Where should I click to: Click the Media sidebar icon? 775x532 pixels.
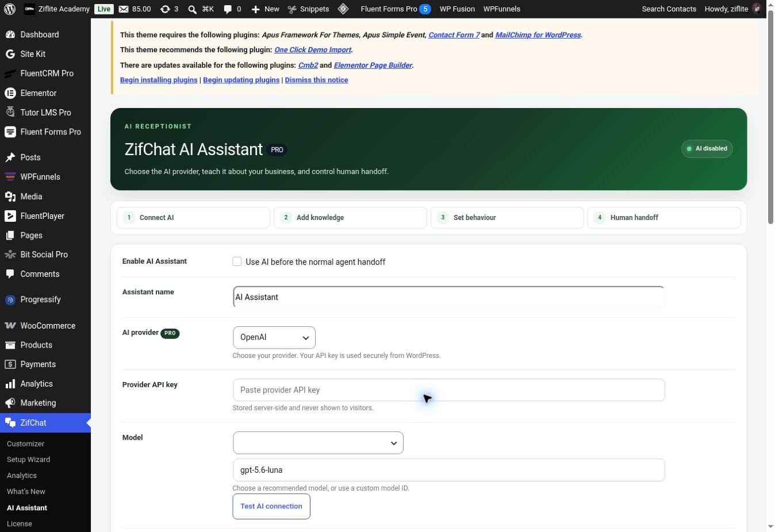[x=10, y=196]
